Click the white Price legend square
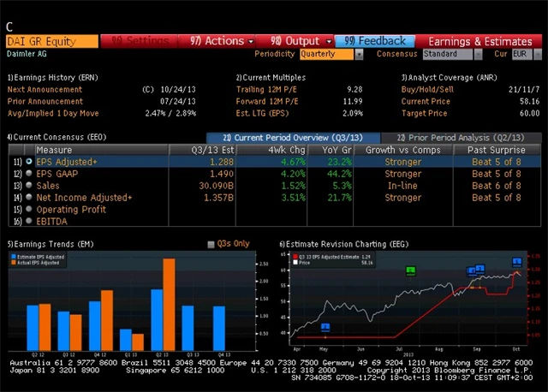 tap(295, 262)
